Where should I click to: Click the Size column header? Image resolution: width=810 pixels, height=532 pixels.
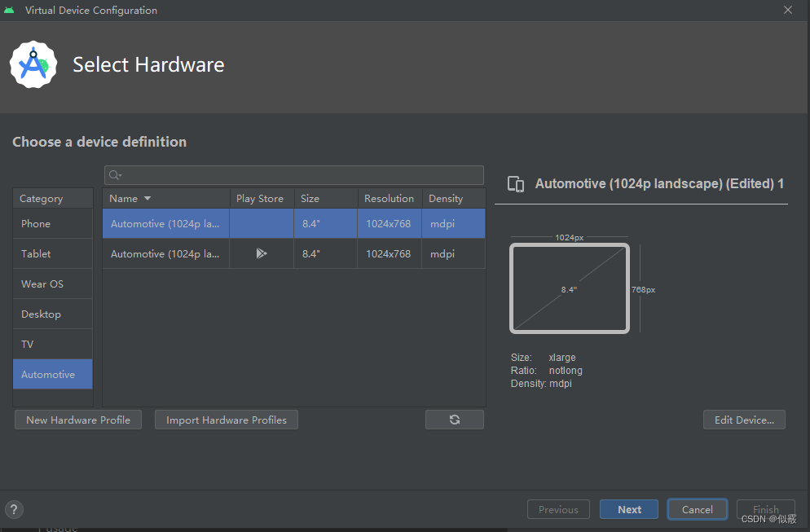[x=326, y=198]
